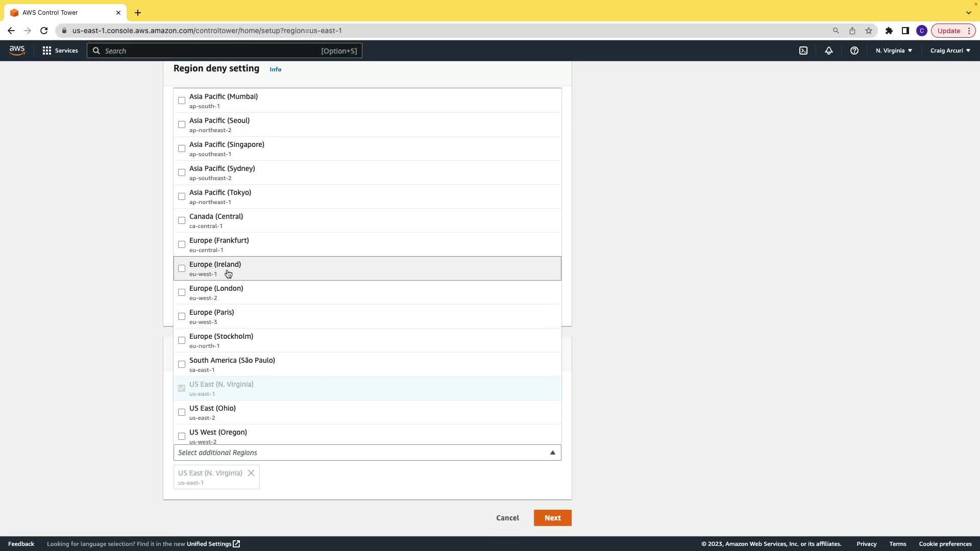
Task: Reload the page
Action: click(44, 31)
